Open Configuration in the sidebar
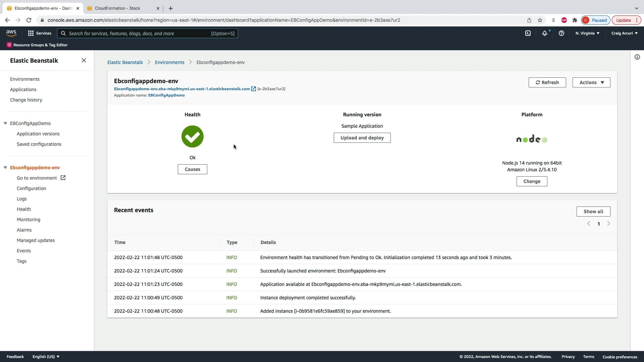Screen dimensions: 644x362 (31, 188)
